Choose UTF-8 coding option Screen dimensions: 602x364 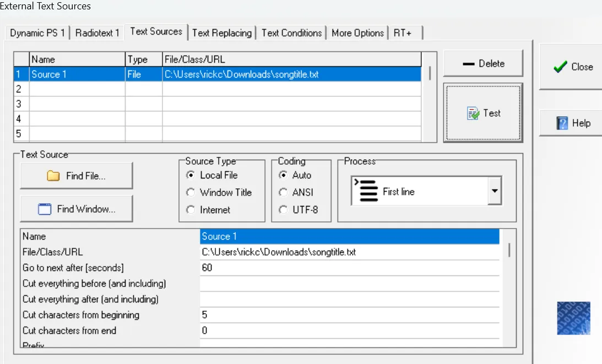point(283,210)
